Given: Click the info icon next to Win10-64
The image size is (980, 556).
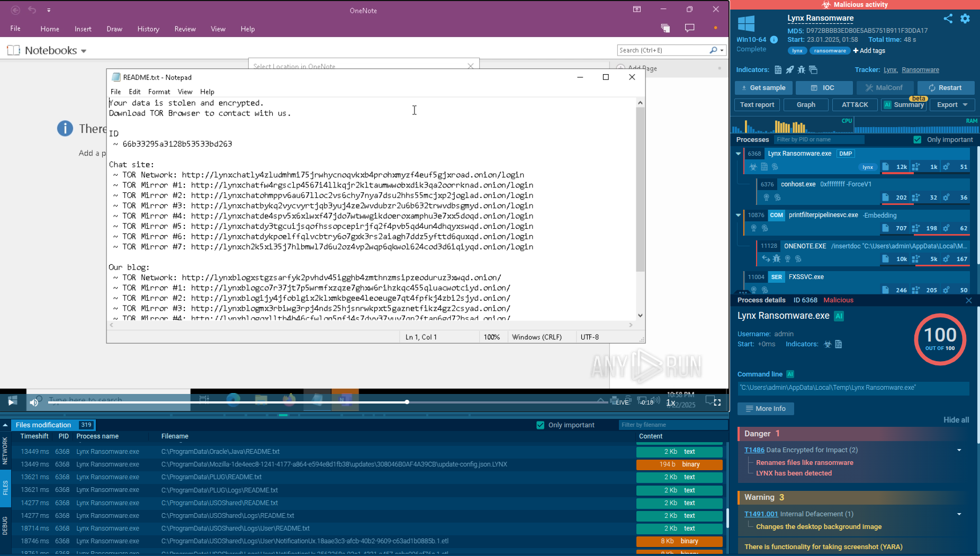Looking at the screenshot, I should coord(774,40).
